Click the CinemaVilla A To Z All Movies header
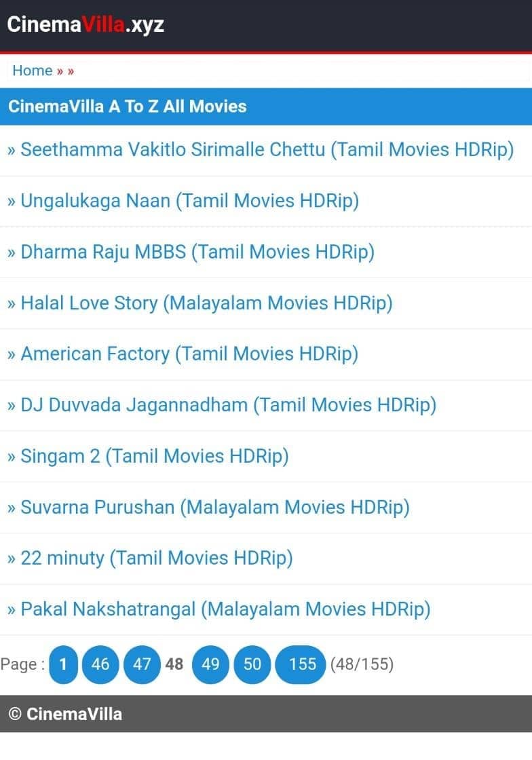The width and height of the screenshot is (532, 760). tap(266, 107)
